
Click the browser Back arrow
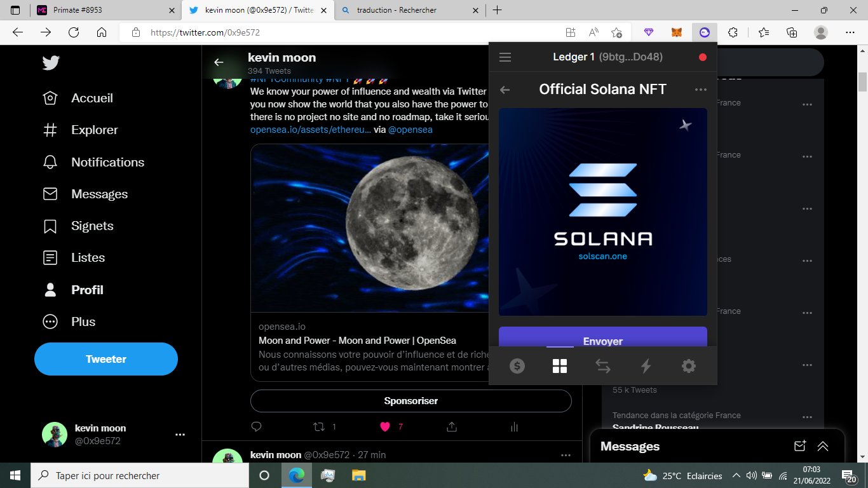(17, 32)
